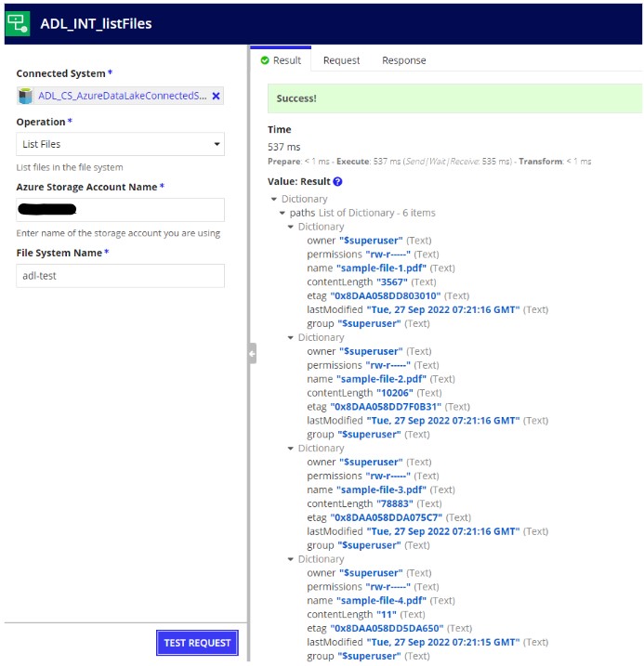Open the Operation dropdown showing List Files
Image resolution: width=644 pixels, height=666 pixels.
120,144
